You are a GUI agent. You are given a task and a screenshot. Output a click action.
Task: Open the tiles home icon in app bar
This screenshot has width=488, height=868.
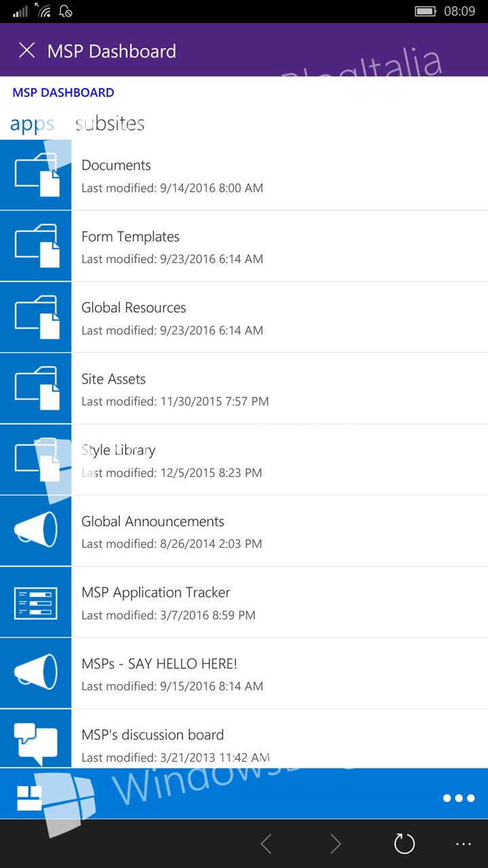coord(29,798)
